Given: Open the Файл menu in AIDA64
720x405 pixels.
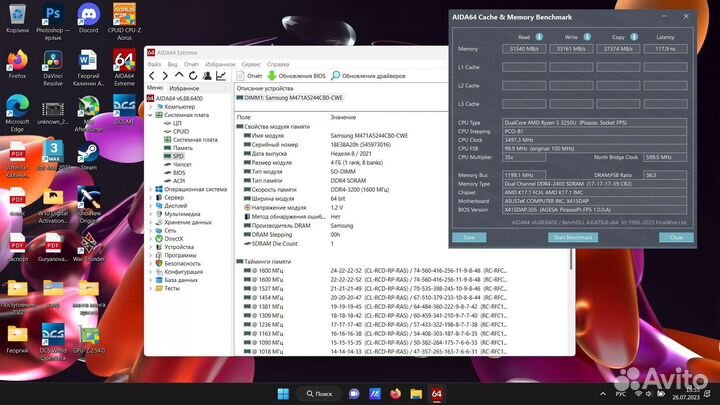Looking at the screenshot, I should [x=154, y=64].
